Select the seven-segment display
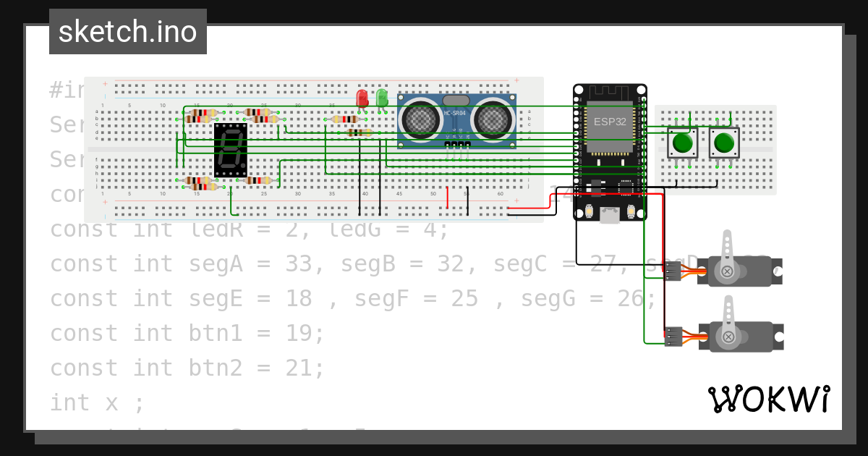The image size is (868, 456). click(x=231, y=150)
